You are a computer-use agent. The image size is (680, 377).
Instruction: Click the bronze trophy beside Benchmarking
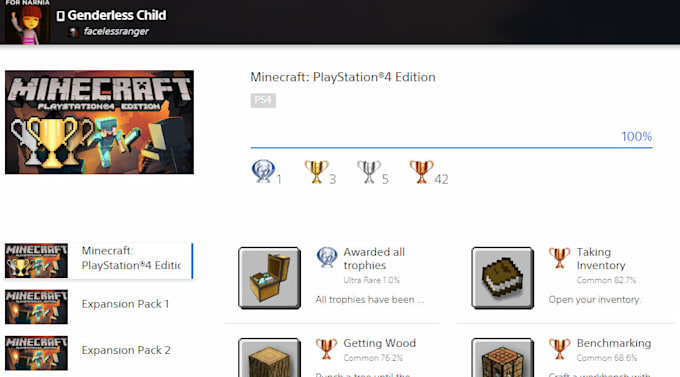pyautogui.click(x=559, y=349)
